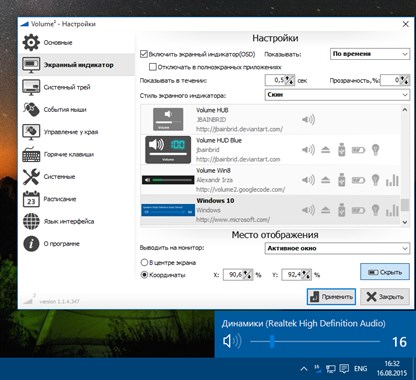Choose the Volume Win8 skin thumbnail

click(168, 180)
